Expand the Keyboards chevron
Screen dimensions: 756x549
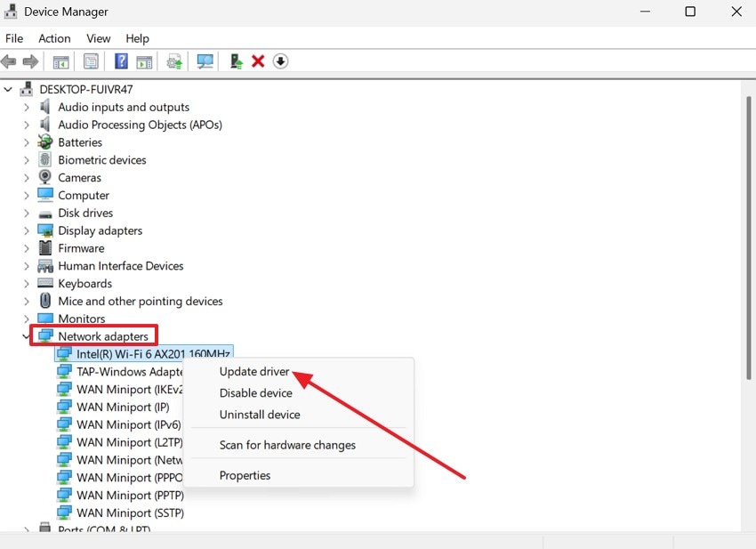27,284
